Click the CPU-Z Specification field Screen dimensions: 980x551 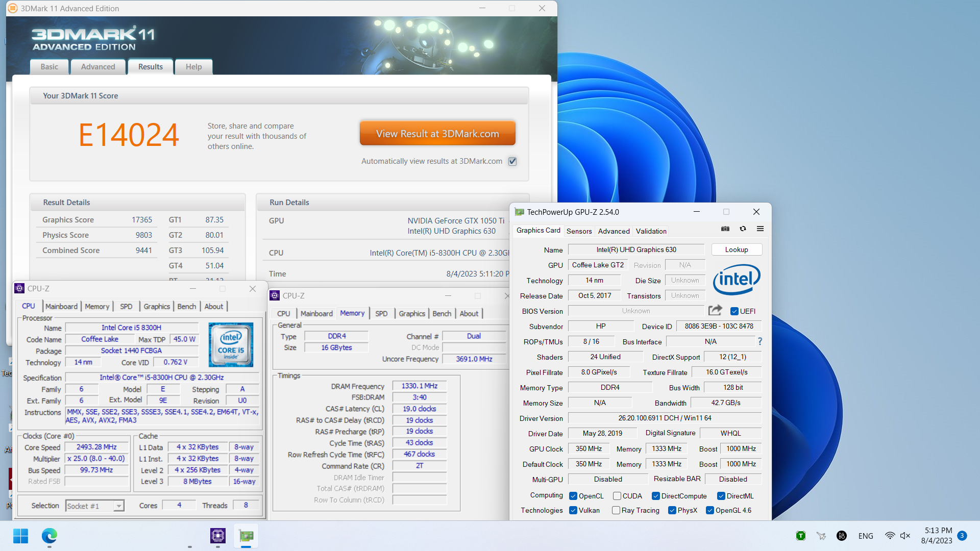(161, 378)
